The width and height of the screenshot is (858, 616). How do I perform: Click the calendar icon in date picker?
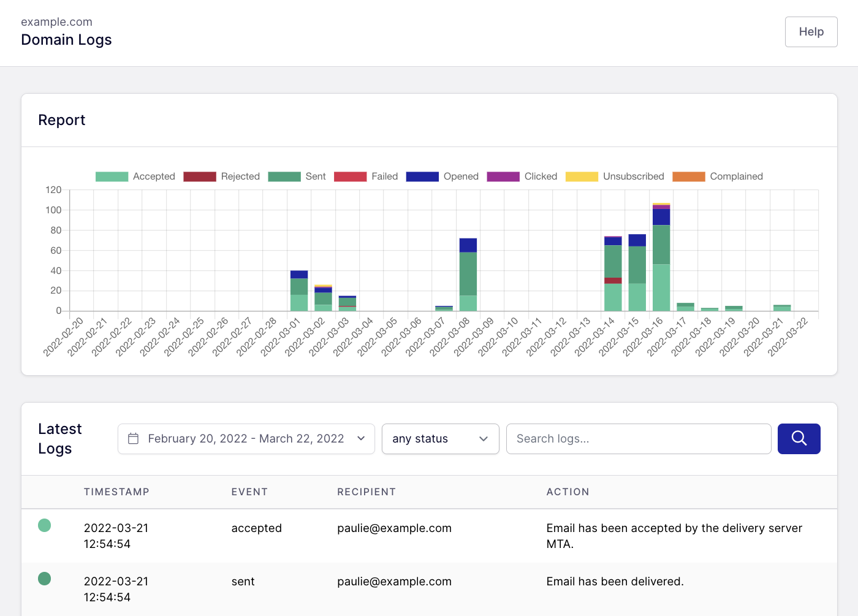click(x=133, y=439)
